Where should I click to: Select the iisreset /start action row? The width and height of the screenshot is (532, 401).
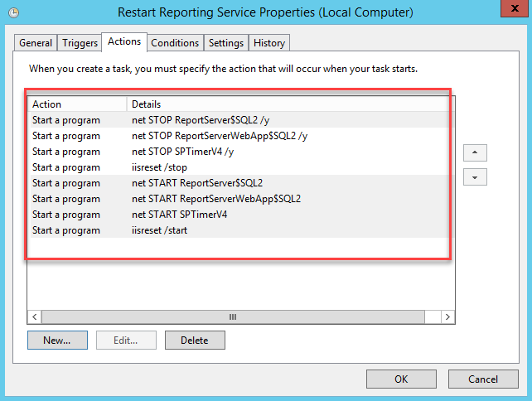159,230
